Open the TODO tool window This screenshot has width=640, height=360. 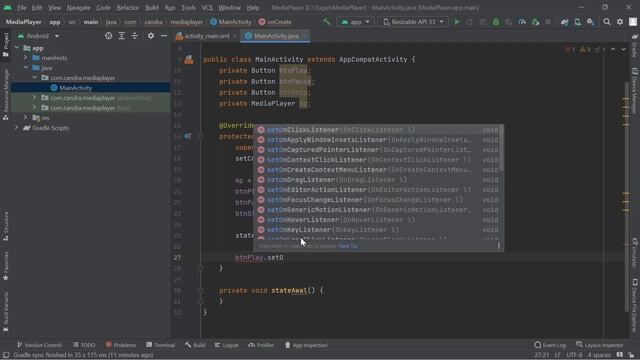tap(84, 345)
